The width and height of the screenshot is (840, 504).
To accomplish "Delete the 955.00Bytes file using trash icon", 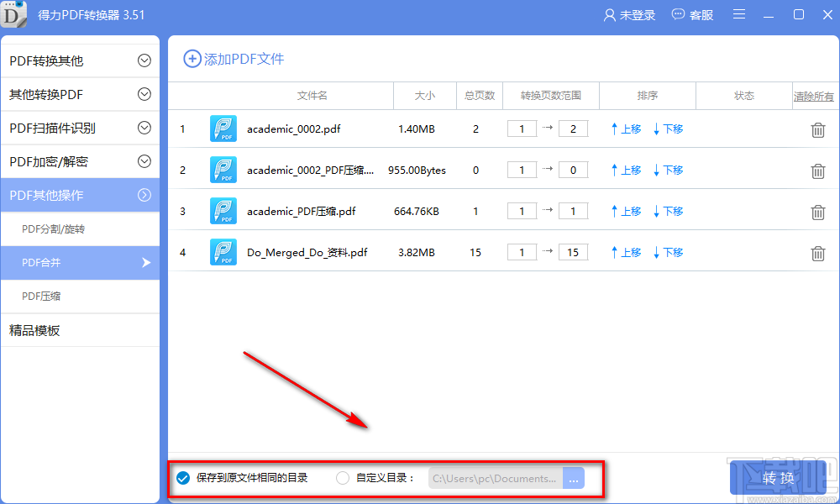I will click(817, 171).
